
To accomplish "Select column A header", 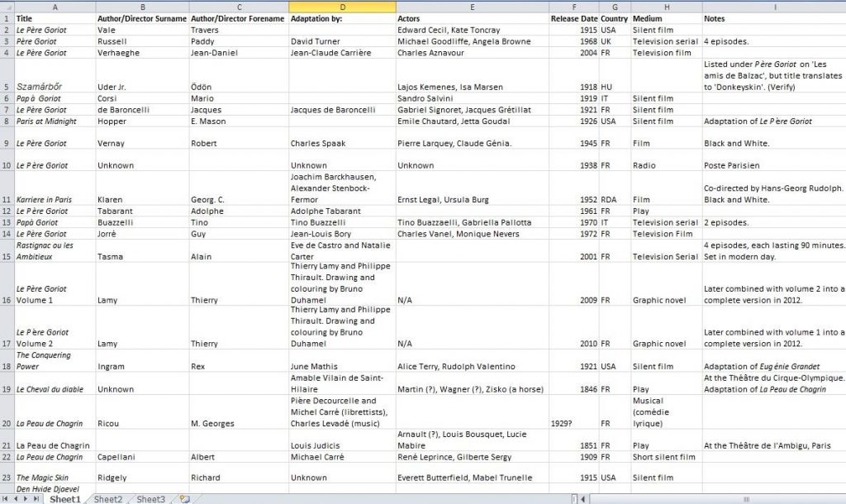I will (x=55, y=6).
